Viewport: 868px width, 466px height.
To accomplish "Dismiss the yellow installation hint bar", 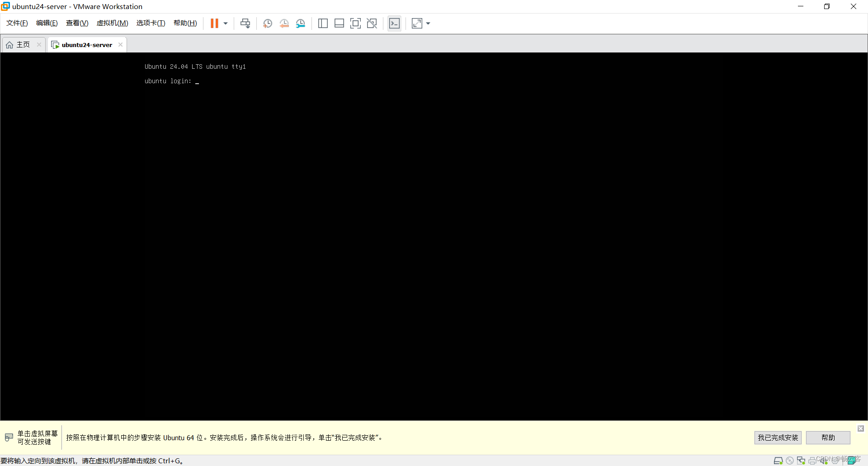I will click(x=861, y=428).
